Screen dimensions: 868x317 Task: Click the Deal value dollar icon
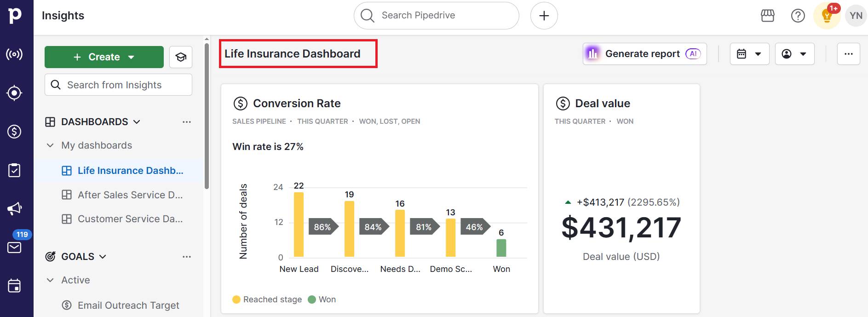pyautogui.click(x=563, y=104)
